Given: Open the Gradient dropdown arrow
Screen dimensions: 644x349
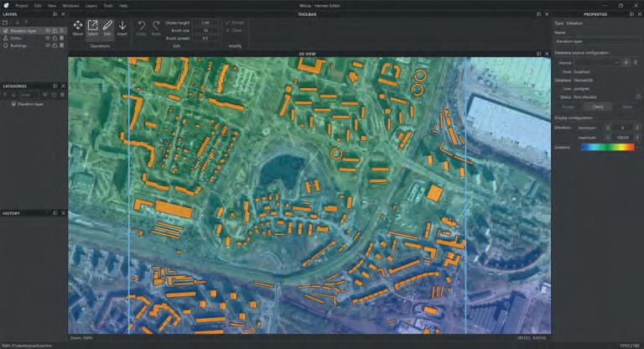Looking at the screenshot, I should coord(637,147).
